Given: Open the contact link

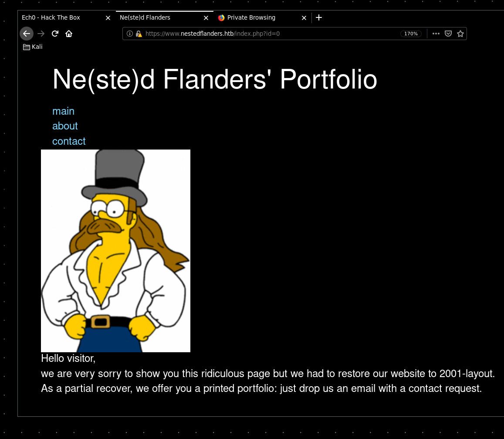Looking at the screenshot, I should click(69, 141).
